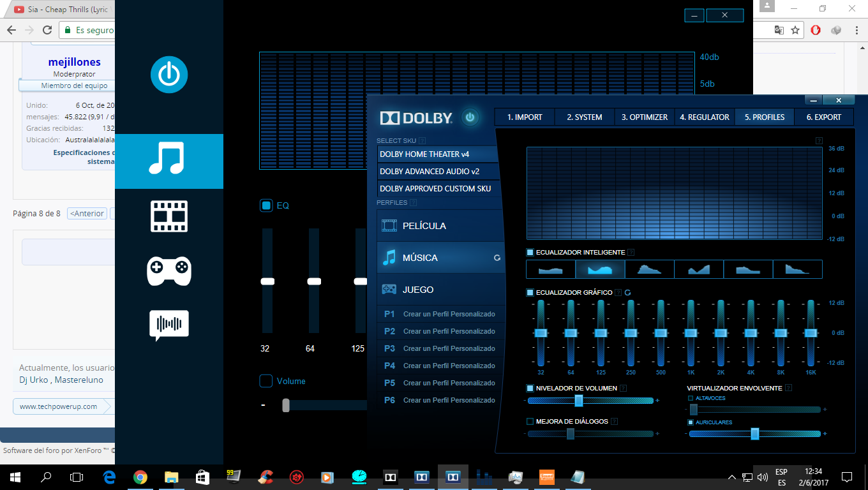
Task: Select the gamepad game mode in back window
Action: (169, 271)
